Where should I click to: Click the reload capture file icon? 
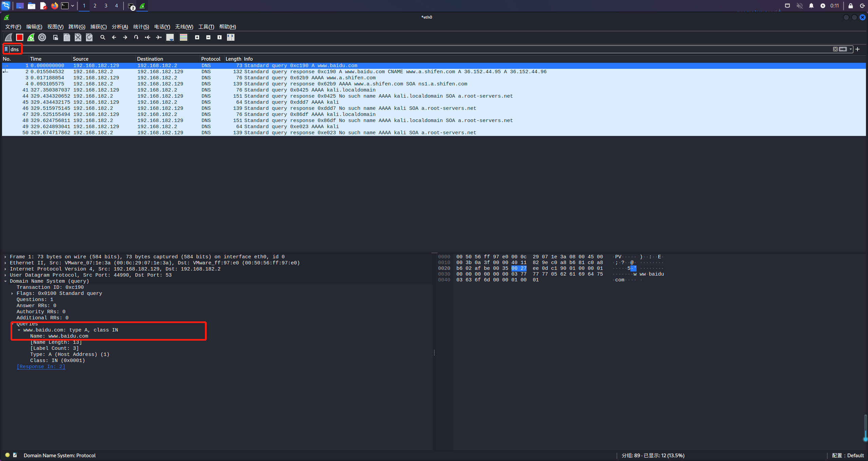coord(89,37)
